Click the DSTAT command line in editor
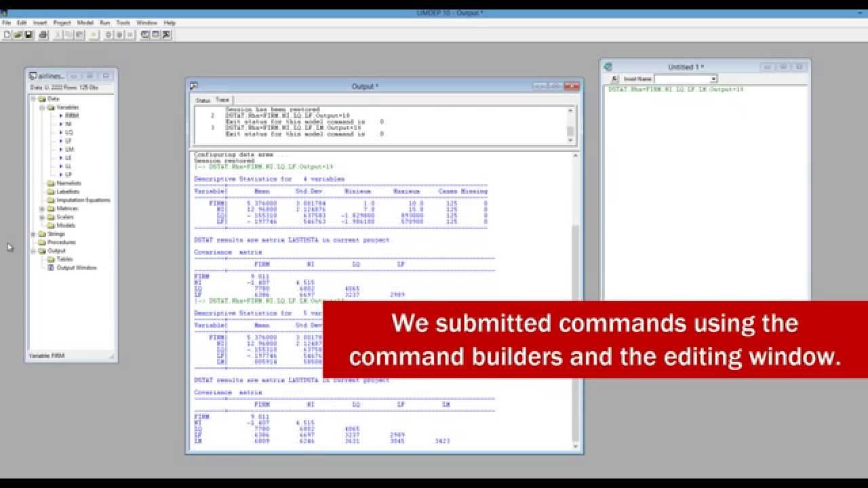This screenshot has height=488, width=868. [676, 89]
